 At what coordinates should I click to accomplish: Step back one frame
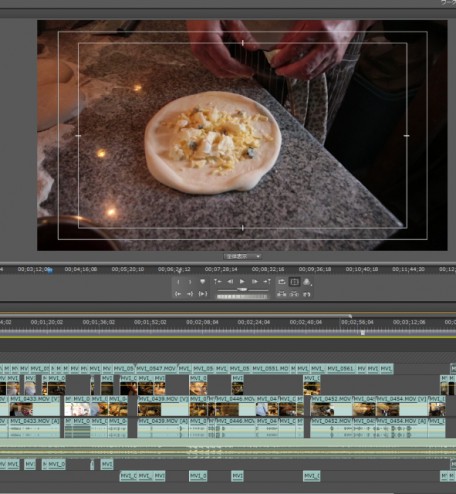coord(230,282)
